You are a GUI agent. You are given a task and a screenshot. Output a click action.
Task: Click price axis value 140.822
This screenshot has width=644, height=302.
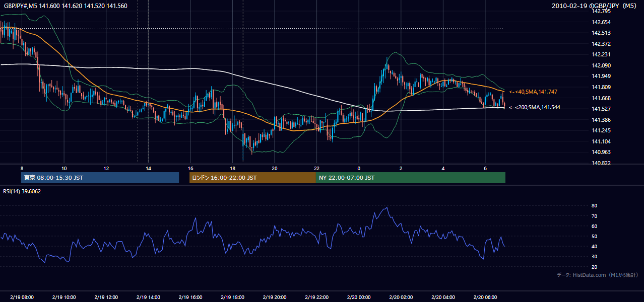pyautogui.click(x=601, y=163)
